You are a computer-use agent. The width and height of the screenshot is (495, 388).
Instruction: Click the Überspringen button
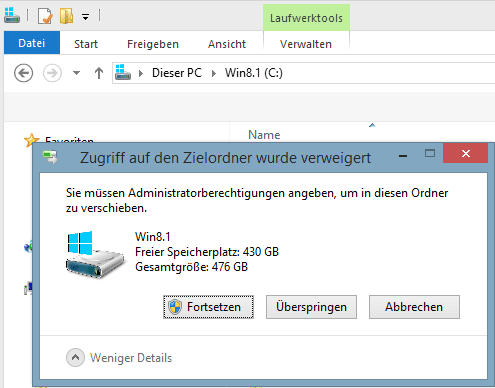point(311,307)
